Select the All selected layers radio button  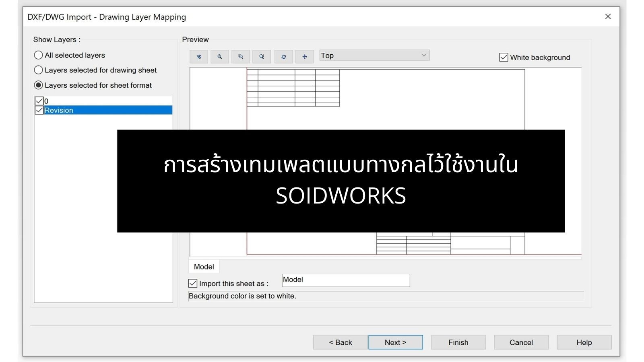tap(39, 55)
